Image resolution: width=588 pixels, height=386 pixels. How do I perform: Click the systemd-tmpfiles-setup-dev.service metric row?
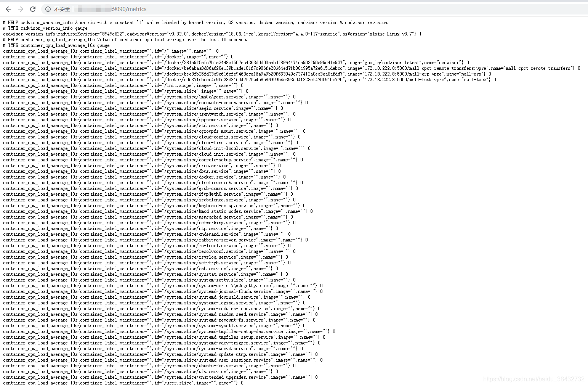click(x=169, y=331)
